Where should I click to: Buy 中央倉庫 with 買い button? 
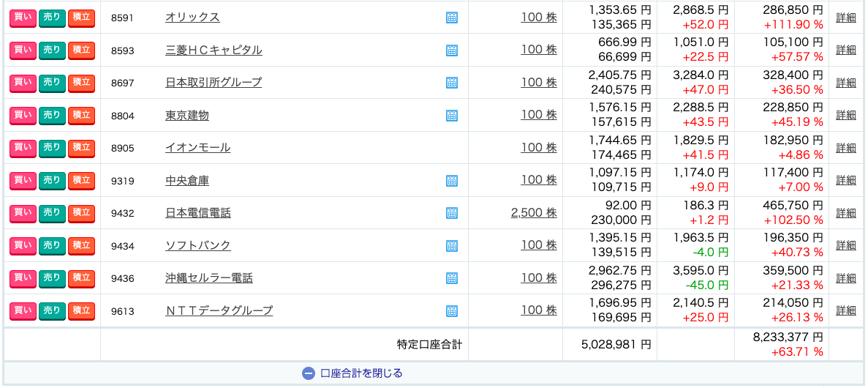pos(23,180)
